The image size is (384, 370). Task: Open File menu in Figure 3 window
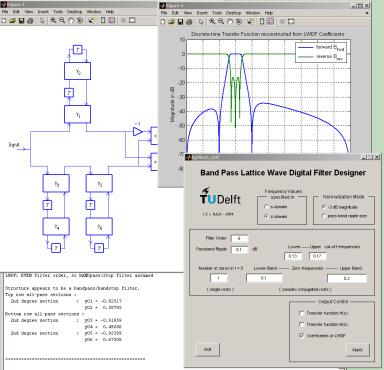[5, 12]
